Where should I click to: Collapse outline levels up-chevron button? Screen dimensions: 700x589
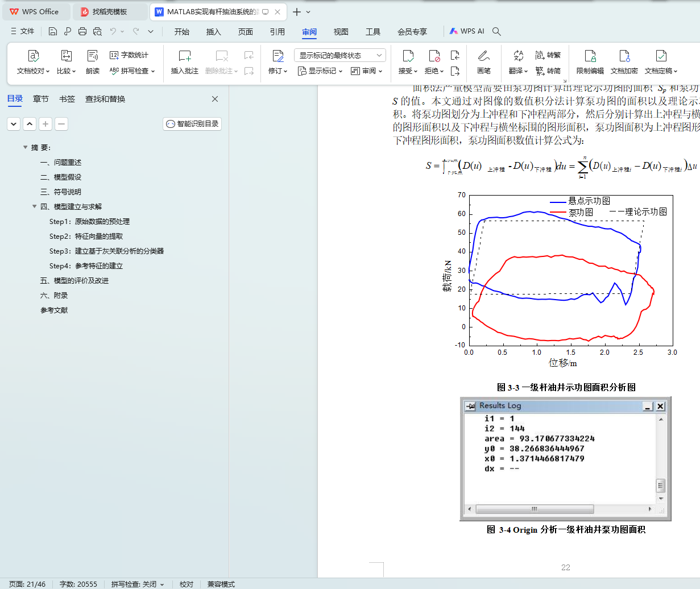click(x=30, y=123)
